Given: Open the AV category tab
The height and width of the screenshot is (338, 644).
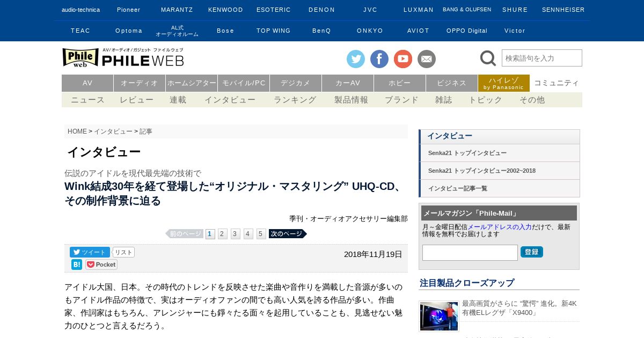Looking at the screenshot, I should [x=87, y=83].
